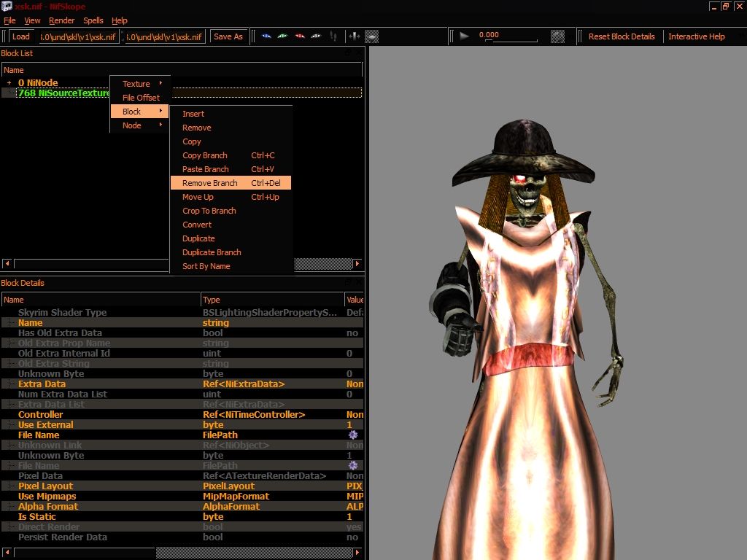Viewport: 747px width, 560px height.
Task: Open the Texture submenu
Action: [140, 84]
